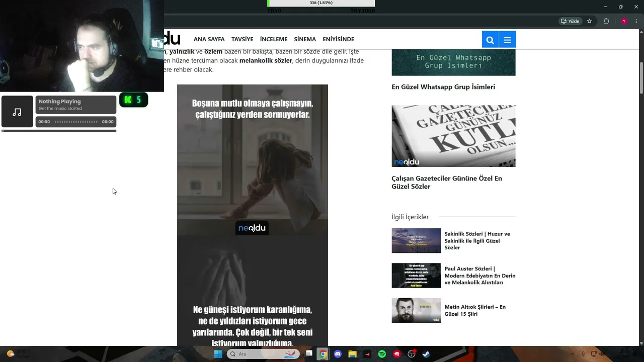644x362 pixels.
Task: Click the thin bar beneath the music widget
Action: pos(59,131)
